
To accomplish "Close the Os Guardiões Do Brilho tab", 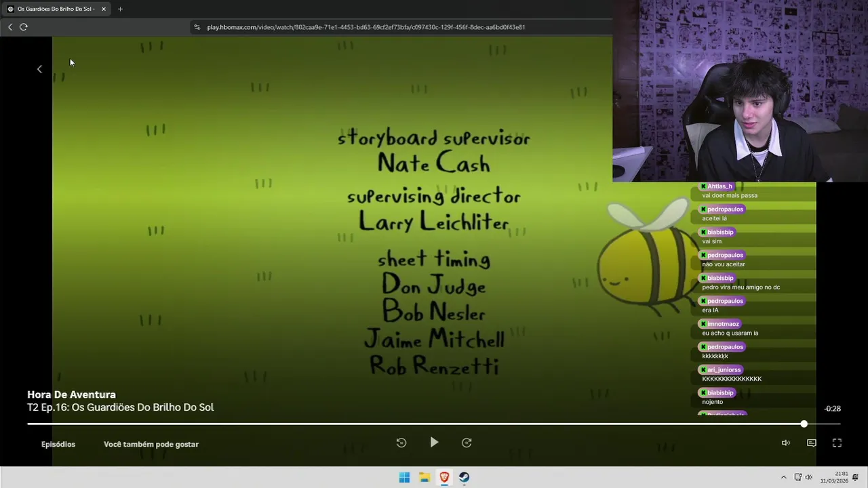I will point(104,9).
